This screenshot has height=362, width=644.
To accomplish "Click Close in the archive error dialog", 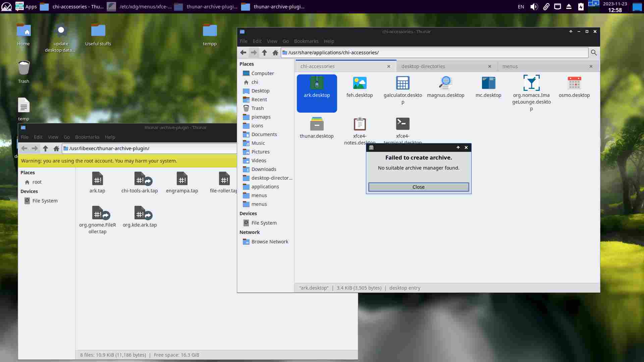I will [x=418, y=187].
